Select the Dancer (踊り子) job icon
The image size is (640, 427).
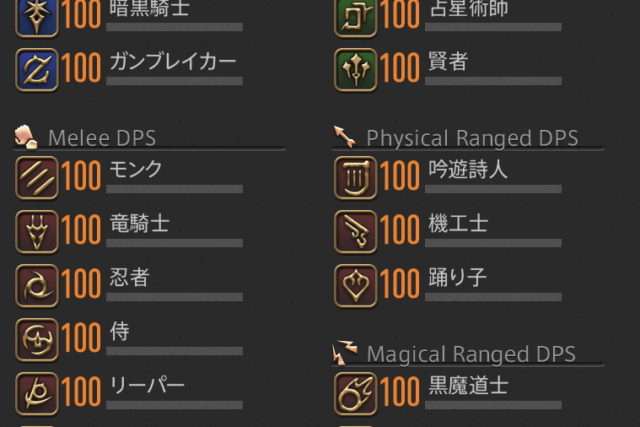(x=356, y=286)
